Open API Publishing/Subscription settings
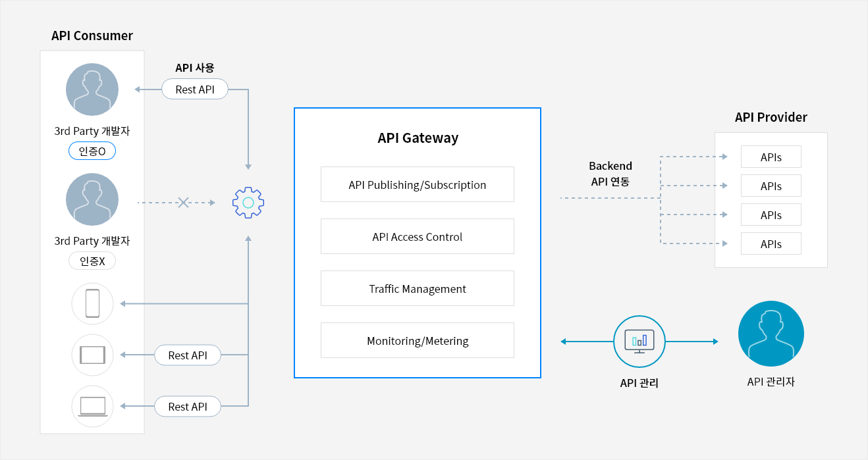868x460 pixels. click(417, 184)
